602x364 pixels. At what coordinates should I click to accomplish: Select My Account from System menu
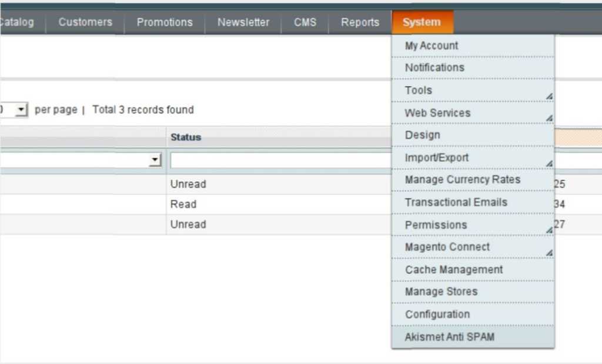pyautogui.click(x=473, y=46)
